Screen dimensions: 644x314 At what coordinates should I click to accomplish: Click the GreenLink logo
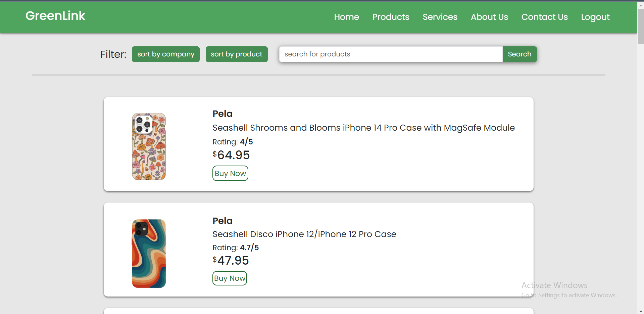pos(55,16)
